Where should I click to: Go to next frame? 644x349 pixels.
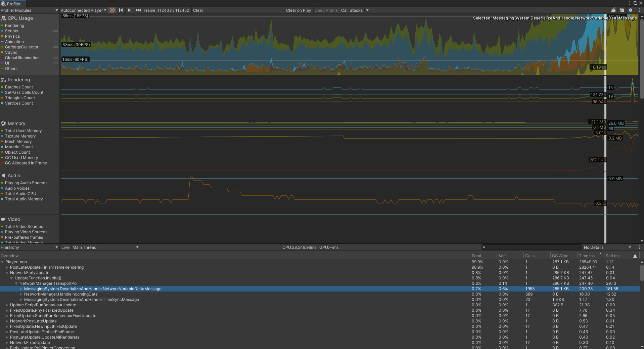click(x=129, y=10)
